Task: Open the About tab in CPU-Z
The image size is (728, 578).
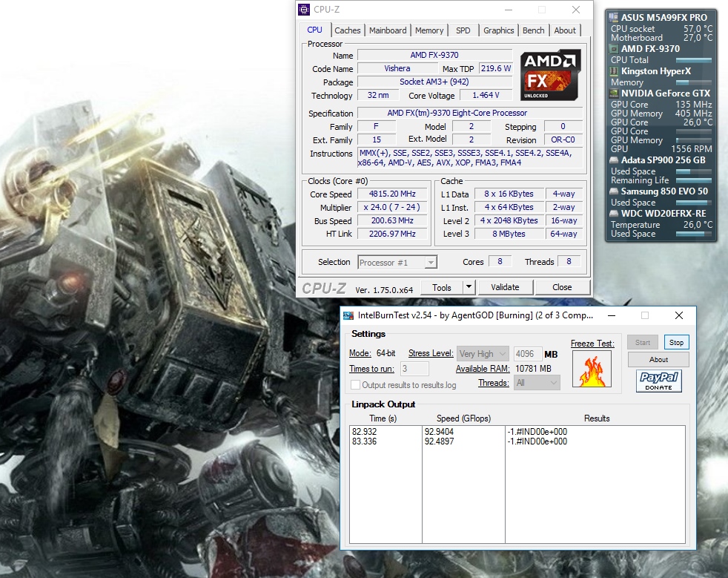Action: coord(565,30)
